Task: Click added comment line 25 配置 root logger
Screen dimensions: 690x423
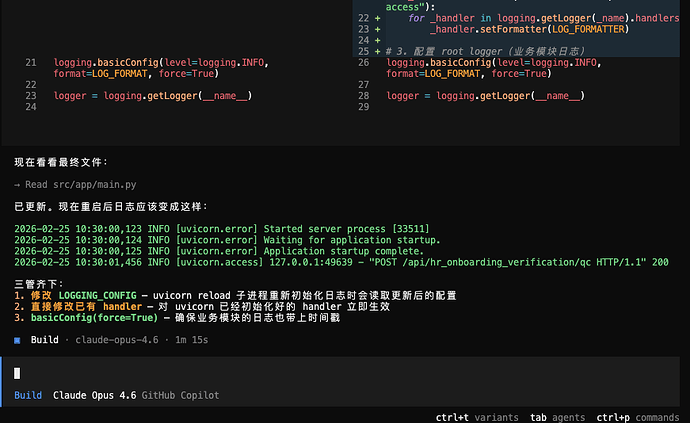Action: 485,51
